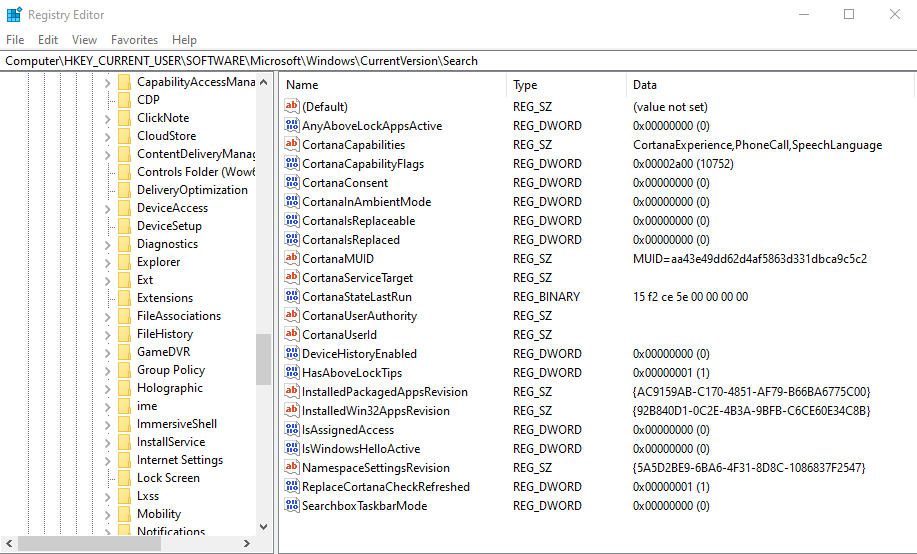
Task: Expand the ClickNote key
Action: 108,119
